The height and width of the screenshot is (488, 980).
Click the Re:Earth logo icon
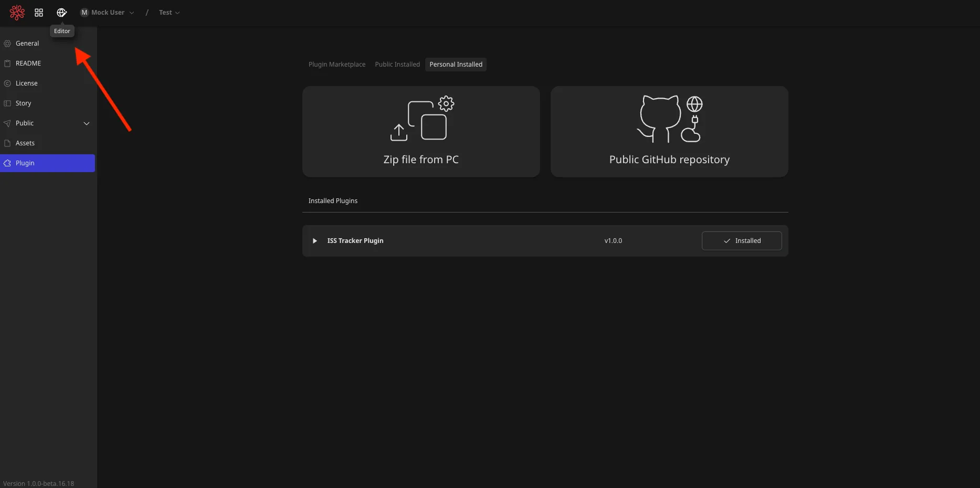click(x=17, y=13)
